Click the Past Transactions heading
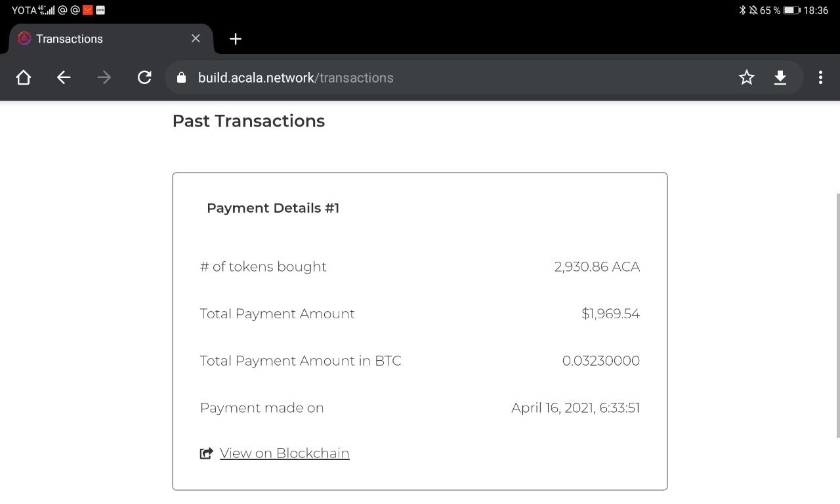 pyautogui.click(x=249, y=121)
